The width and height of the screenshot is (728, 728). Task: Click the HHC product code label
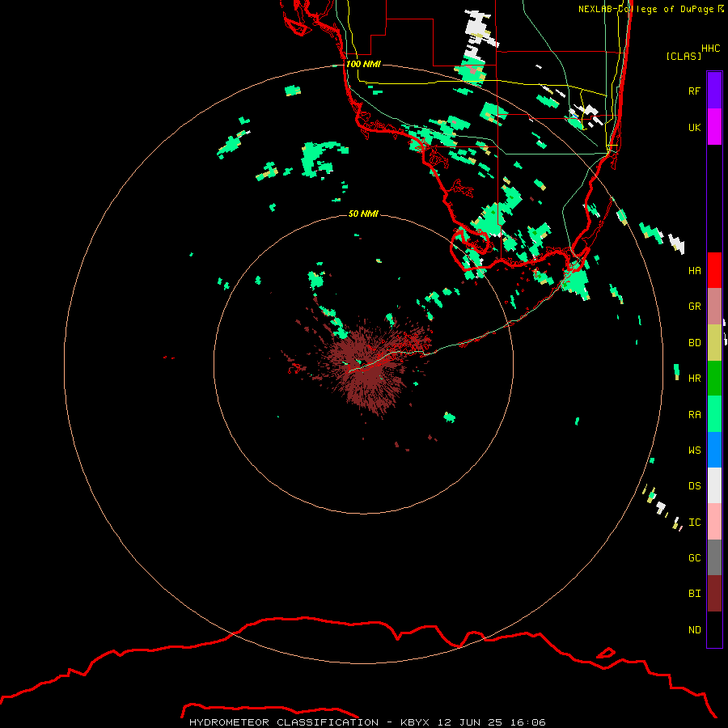710,49
